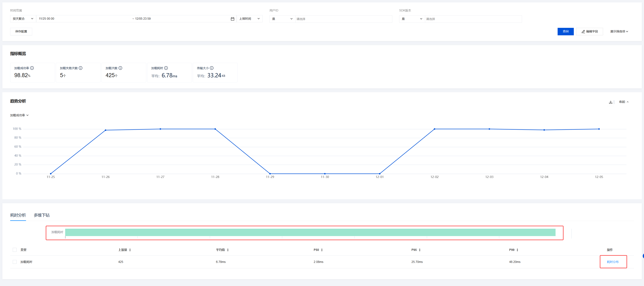Sort table by 上报量 column arrows
This screenshot has width=644, height=286.
click(130, 250)
